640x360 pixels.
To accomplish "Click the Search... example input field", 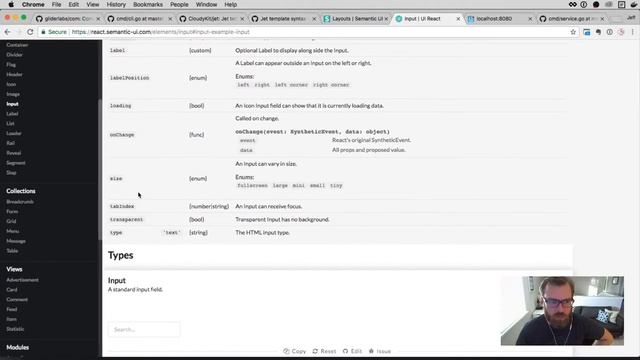I will [144, 329].
